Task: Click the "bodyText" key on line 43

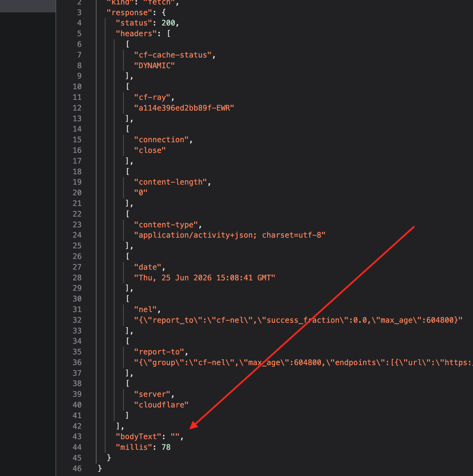Action: (138, 436)
